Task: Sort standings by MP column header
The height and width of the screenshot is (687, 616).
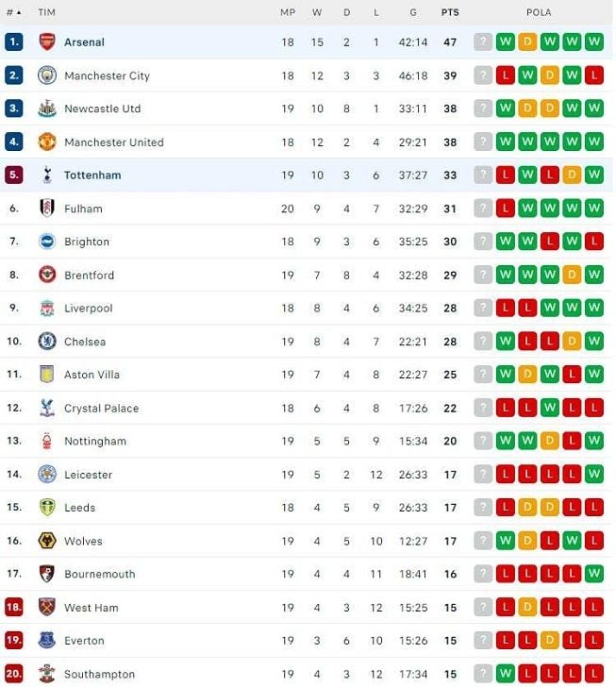Action: [x=288, y=12]
